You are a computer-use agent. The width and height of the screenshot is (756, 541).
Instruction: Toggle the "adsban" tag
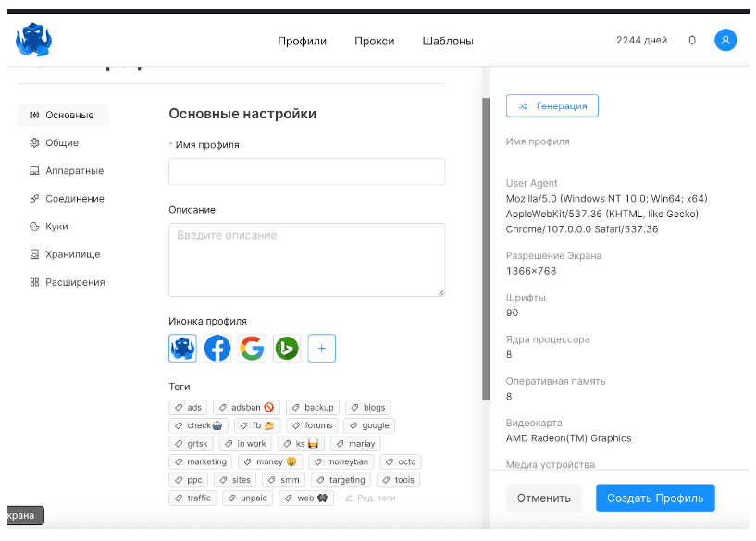(x=247, y=408)
